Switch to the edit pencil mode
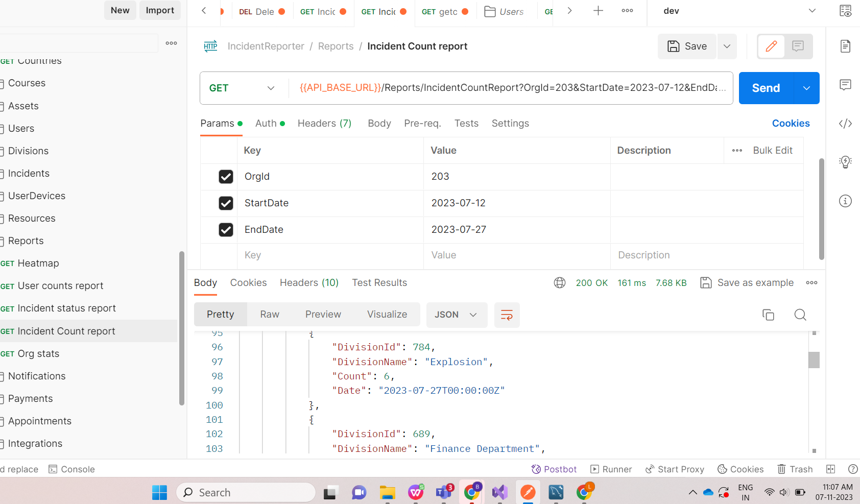 coord(771,46)
